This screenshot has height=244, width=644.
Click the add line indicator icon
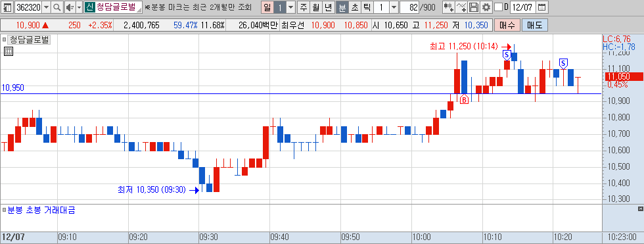(461, 7)
